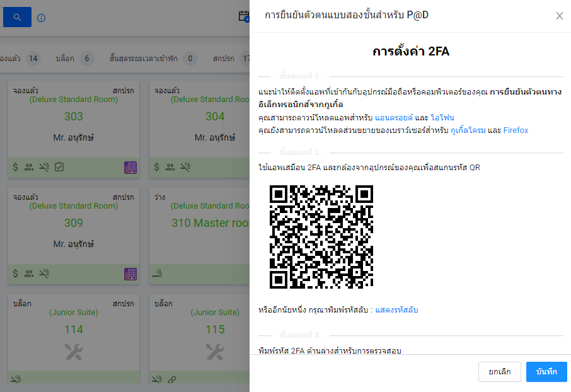
Task: Click the purple building icon on room 309
Action: coord(130,274)
